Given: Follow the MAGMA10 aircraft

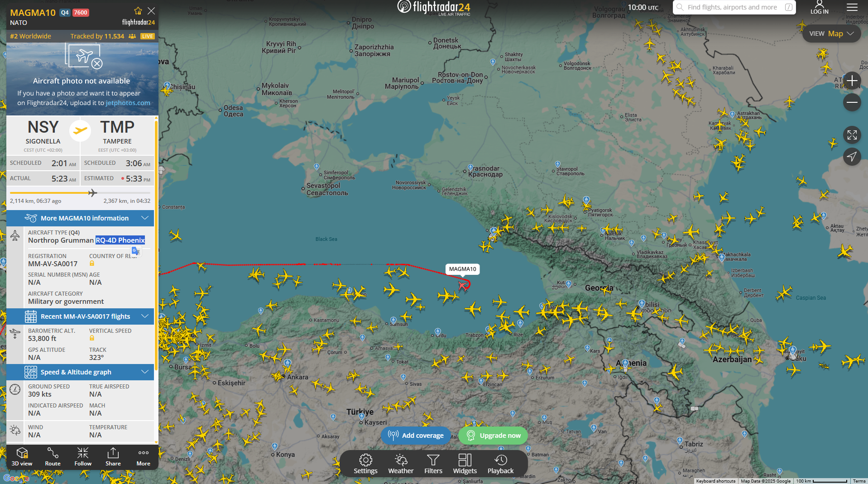Looking at the screenshot, I should 83,456.
